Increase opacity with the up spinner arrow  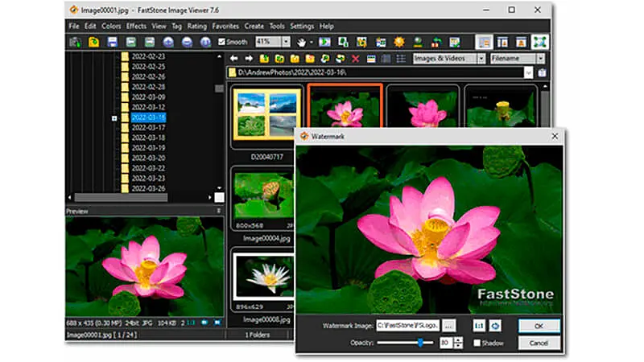[x=458, y=339]
